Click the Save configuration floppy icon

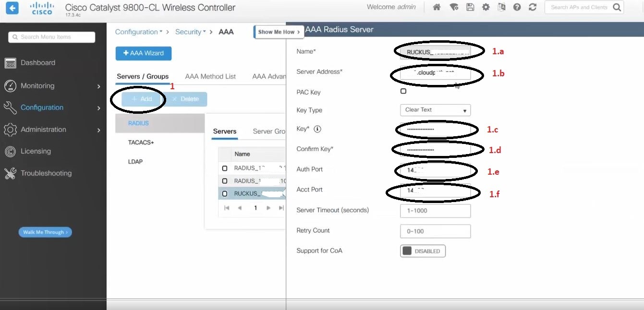tap(470, 7)
